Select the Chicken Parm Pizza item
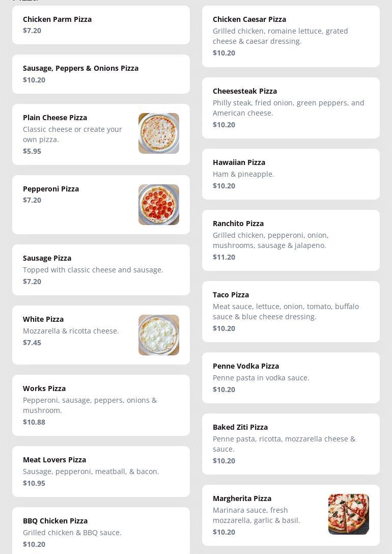The width and height of the screenshot is (392, 554). pos(101,25)
